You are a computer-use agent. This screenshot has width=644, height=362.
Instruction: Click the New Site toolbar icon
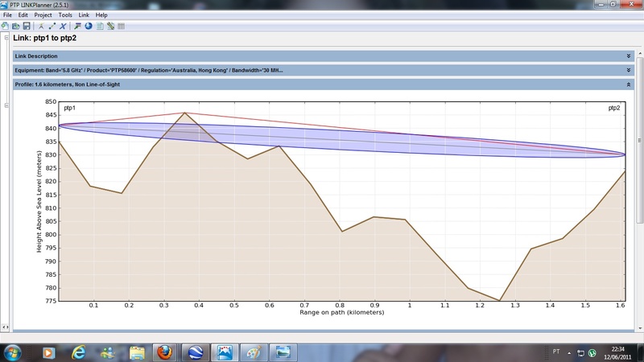[x=41, y=26]
